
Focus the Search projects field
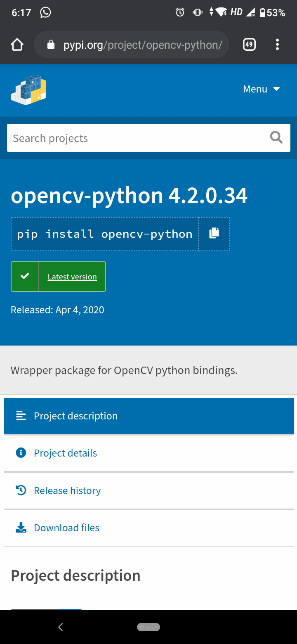148,138
